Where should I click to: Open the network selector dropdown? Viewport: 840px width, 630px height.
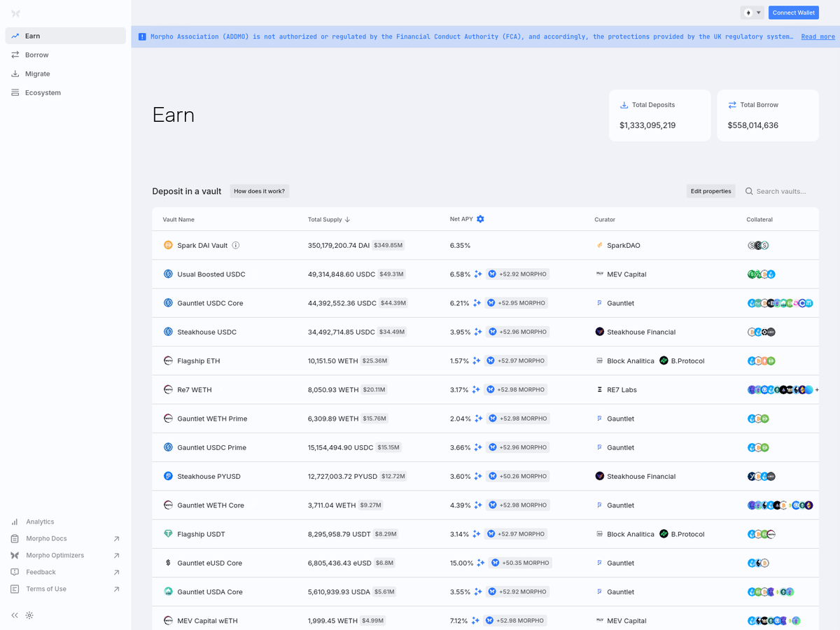752,13
